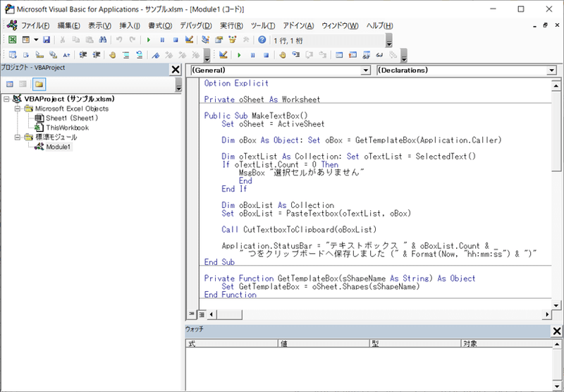
Task: Click the Parameter Info icon
Action: click(x=54, y=55)
